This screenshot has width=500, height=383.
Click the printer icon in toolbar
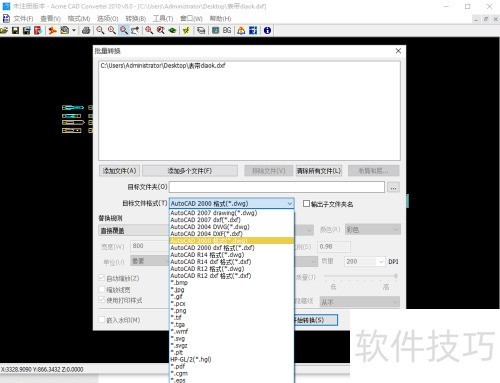click(x=86, y=31)
